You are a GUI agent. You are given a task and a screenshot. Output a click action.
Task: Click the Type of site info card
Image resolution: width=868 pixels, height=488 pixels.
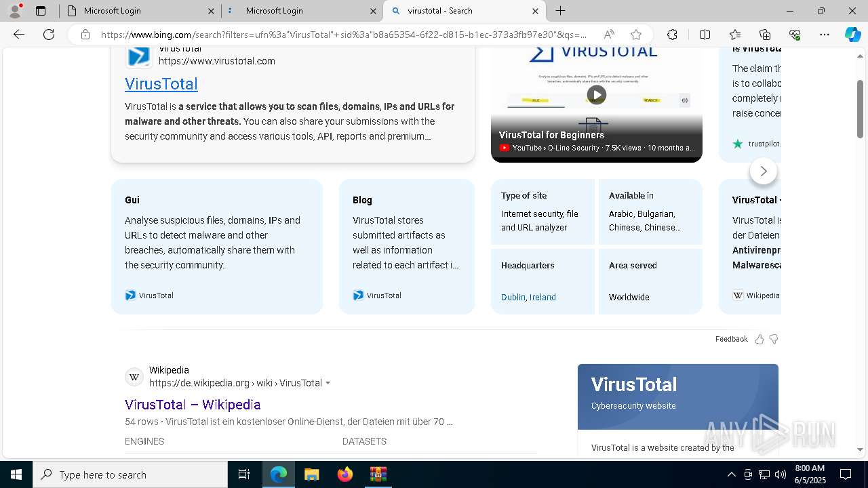542,211
